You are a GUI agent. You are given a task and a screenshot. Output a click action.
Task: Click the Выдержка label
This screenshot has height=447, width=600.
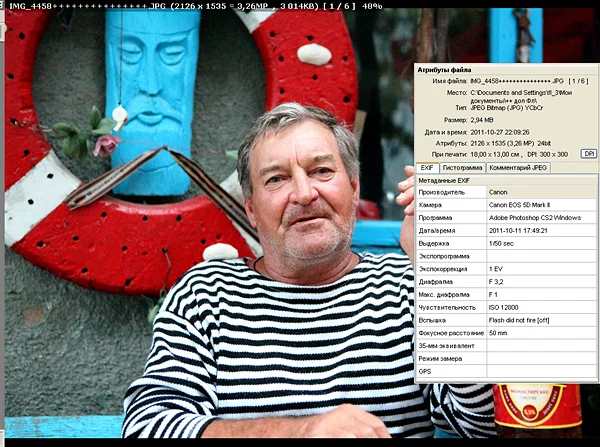point(434,243)
